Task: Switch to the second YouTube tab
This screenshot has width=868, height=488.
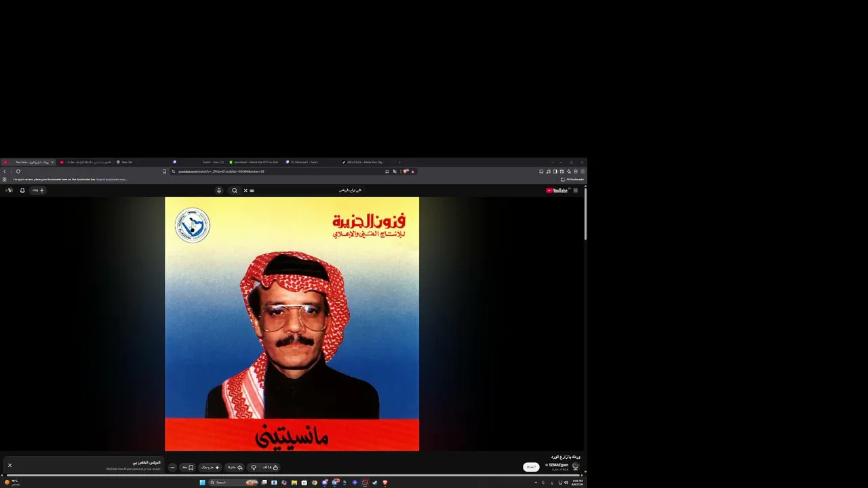Action: click(x=85, y=162)
